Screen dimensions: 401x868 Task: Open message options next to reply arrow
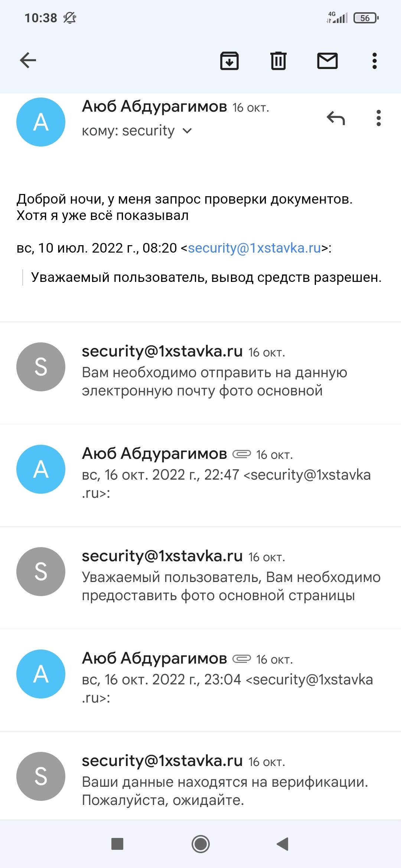pyautogui.click(x=378, y=118)
